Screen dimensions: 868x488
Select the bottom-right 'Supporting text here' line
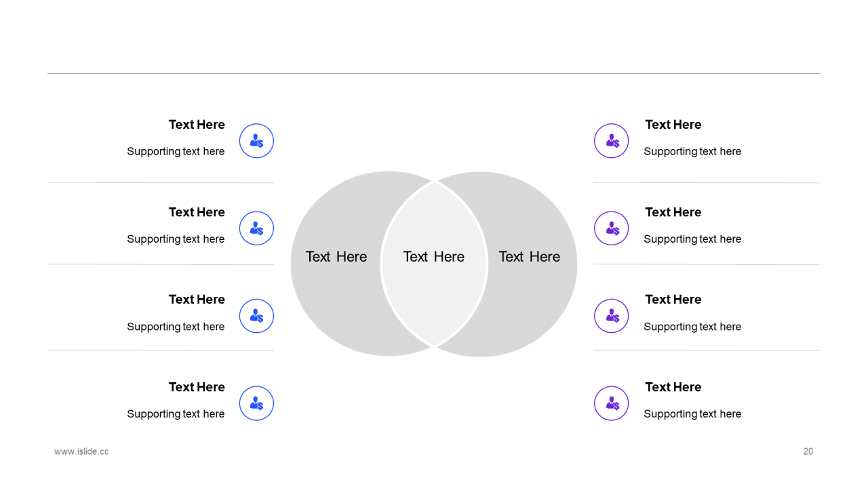click(x=692, y=414)
